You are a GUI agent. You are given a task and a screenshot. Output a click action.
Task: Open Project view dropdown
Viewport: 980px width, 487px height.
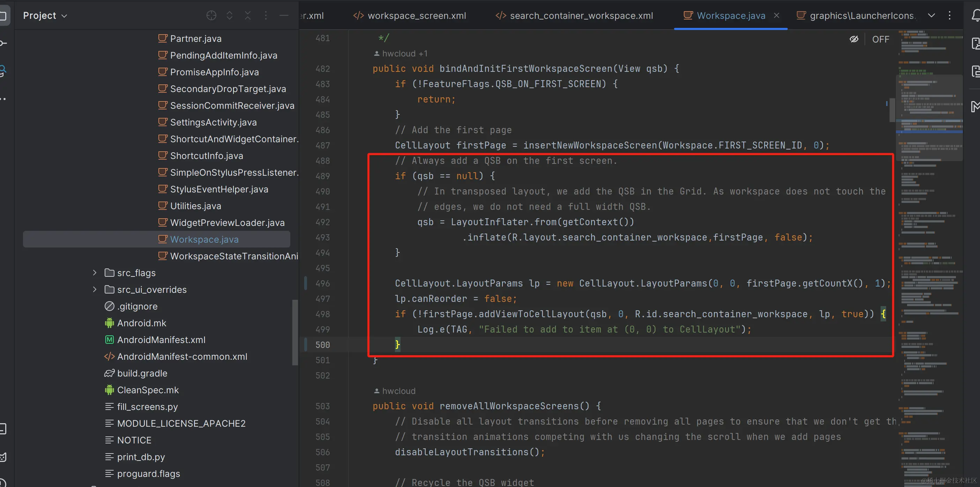[45, 16]
